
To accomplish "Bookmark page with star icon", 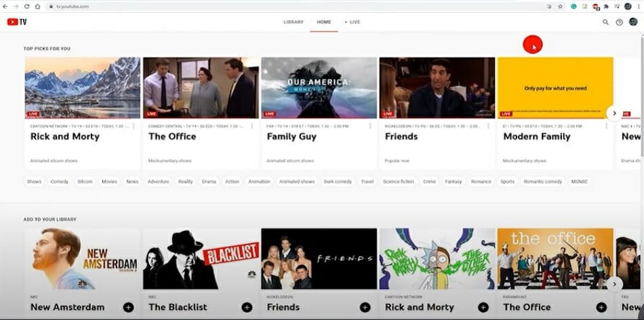I will point(560,7).
